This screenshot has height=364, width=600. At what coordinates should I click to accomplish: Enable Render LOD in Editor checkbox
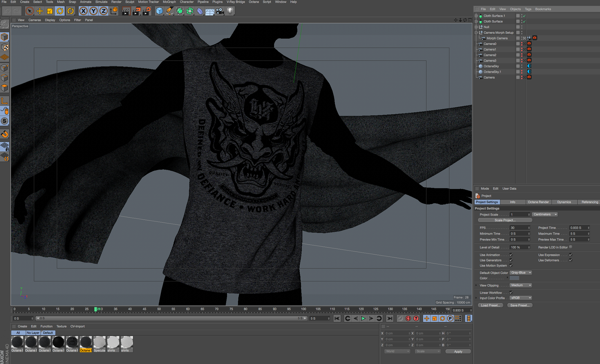[x=571, y=247]
